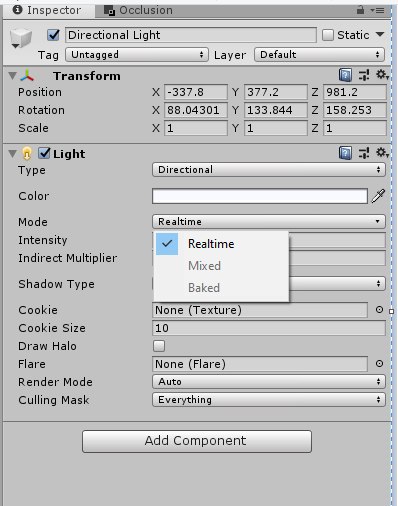Click the Cookie None (Texture) field
The width and height of the screenshot is (398, 506).
(x=260, y=310)
